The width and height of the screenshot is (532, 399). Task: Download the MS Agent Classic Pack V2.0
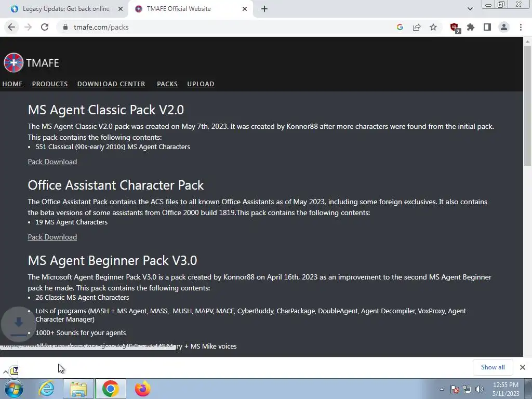pos(52,162)
